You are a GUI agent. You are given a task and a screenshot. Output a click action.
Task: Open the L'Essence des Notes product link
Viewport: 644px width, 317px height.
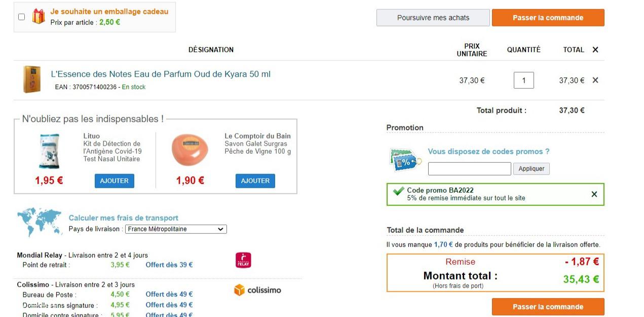click(161, 74)
